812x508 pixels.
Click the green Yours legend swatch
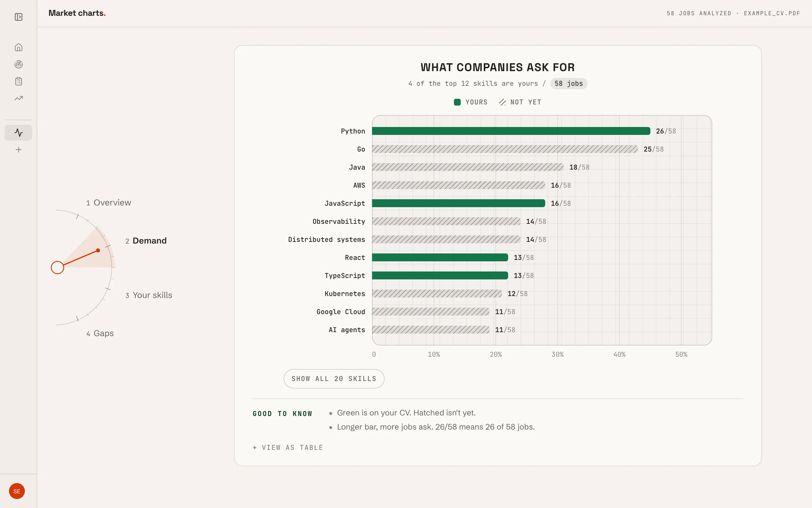(457, 102)
